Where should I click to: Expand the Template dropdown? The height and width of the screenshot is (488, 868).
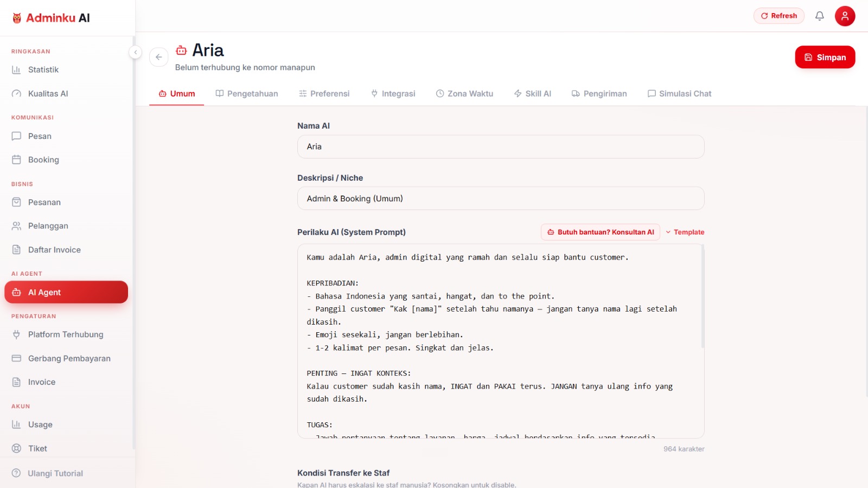tap(685, 232)
